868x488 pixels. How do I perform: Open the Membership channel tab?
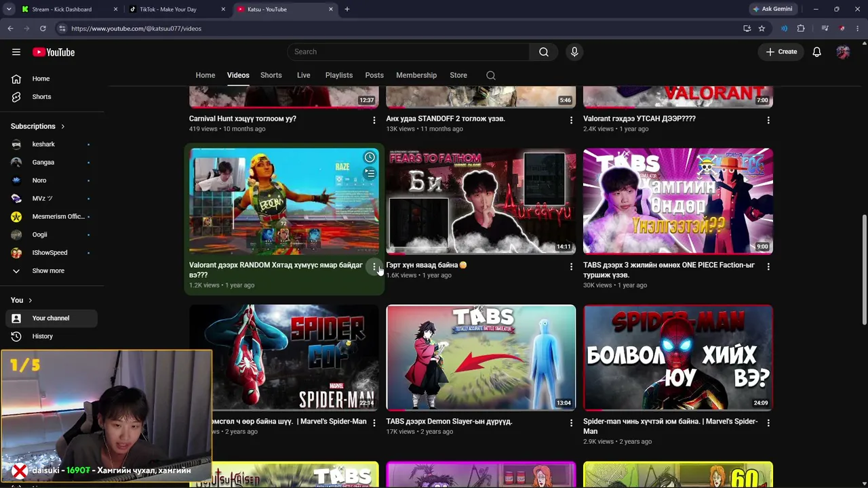pyautogui.click(x=416, y=75)
